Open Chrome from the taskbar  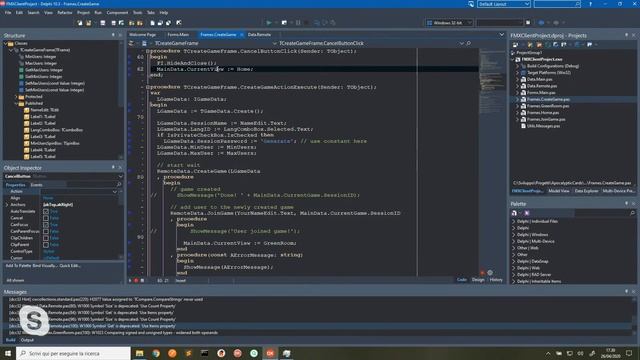(156, 353)
